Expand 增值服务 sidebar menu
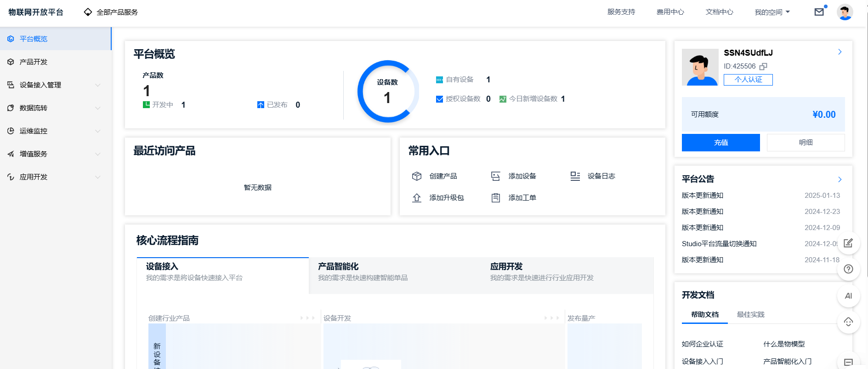The width and height of the screenshot is (868, 369). (x=97, y=154)
